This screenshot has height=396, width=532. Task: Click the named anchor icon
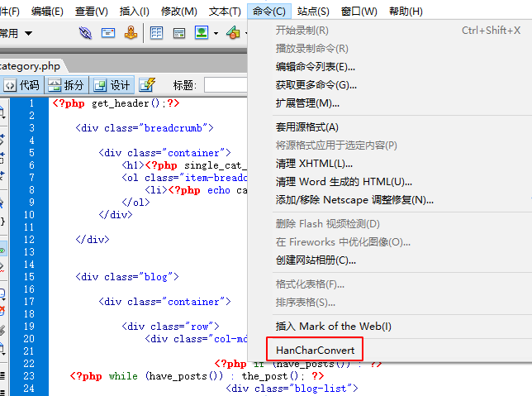point(131,33)
